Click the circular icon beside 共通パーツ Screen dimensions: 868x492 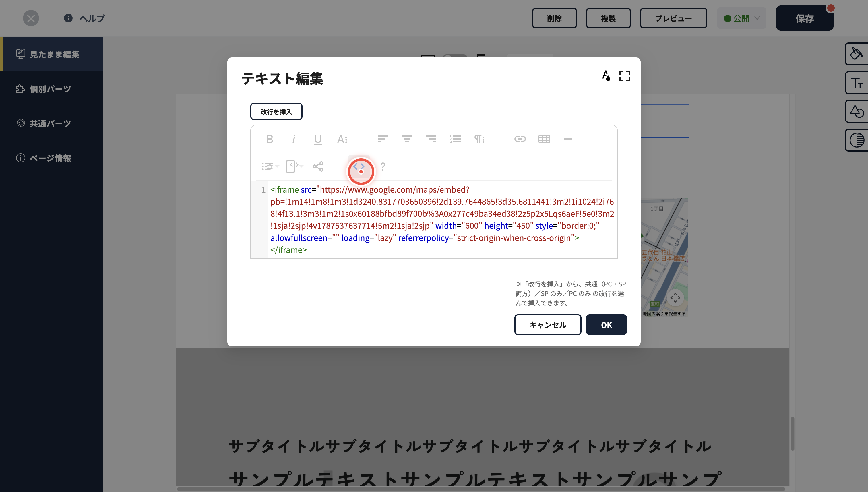tap(21, 123)
